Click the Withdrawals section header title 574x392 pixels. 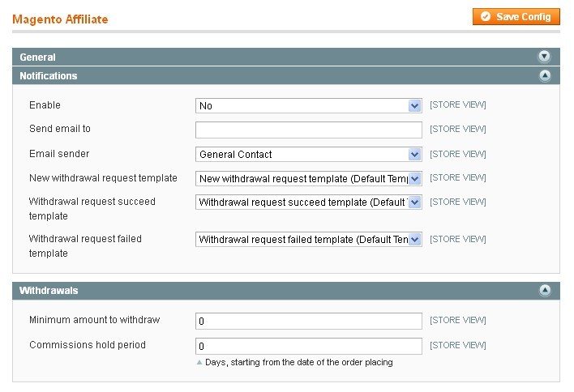pyautogui.click(x=49, y=291)
